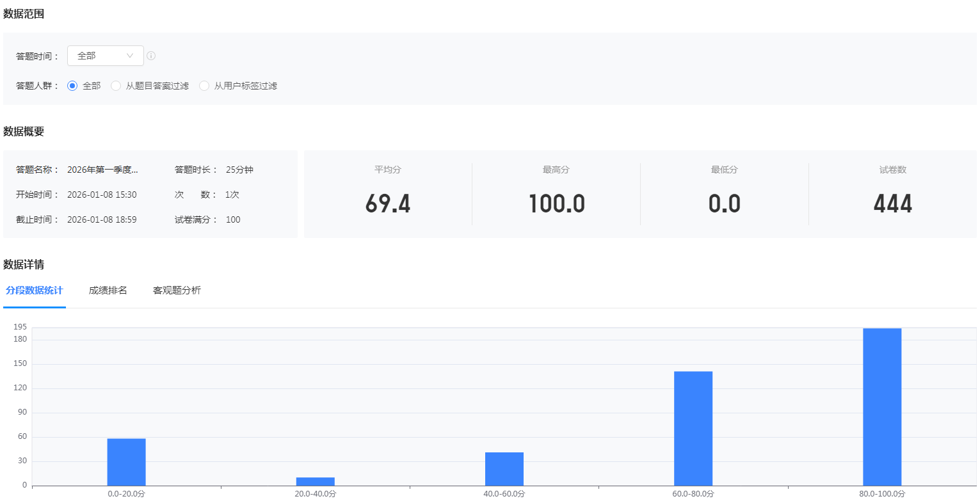Click the info icon beside answer time dropdown

click(151, 56)
